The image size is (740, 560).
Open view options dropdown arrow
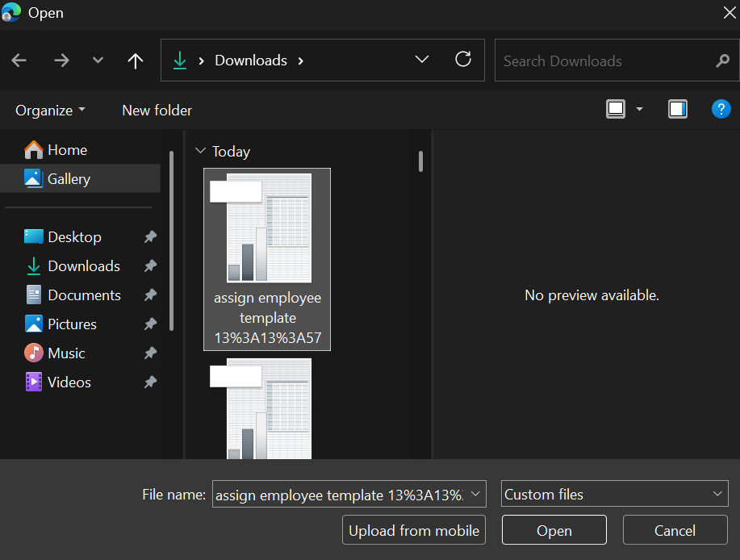pos(639,110)
